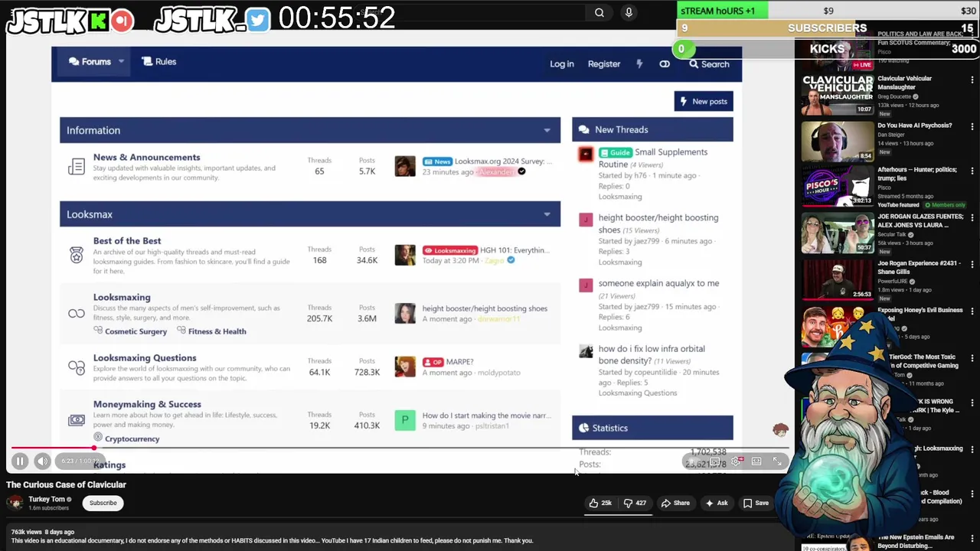Click Register on the forum

pos(604,64)
